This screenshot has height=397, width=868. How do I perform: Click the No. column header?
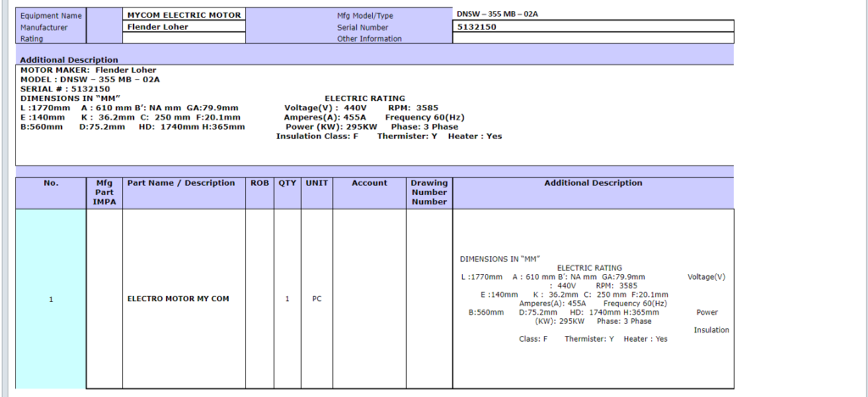pyautogui.click(x=51, y=183)
